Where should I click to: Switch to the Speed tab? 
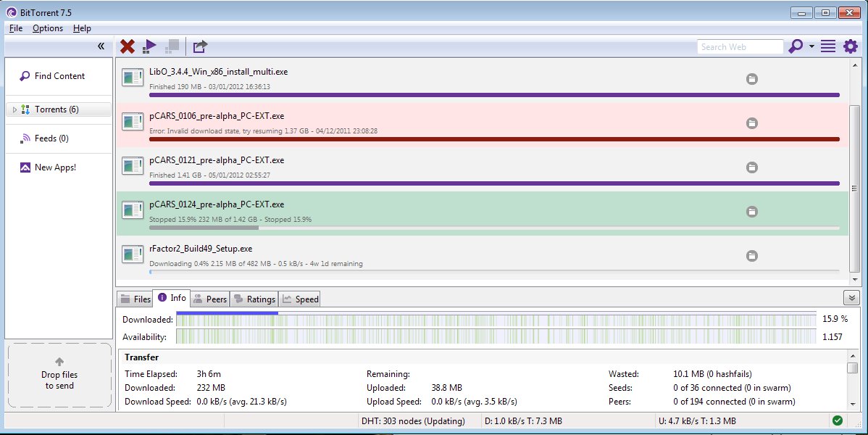[300, 299]
